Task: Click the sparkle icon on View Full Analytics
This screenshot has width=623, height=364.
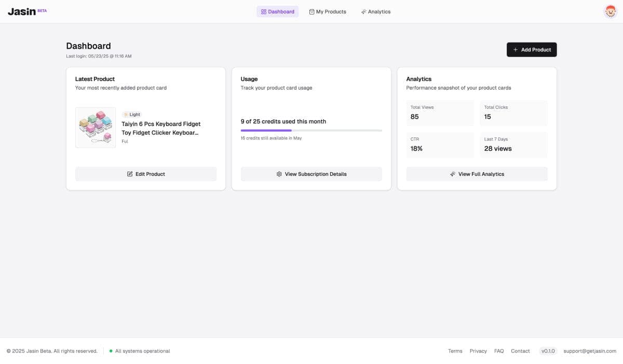Action: pyautogui.click(x=453, y=174)
